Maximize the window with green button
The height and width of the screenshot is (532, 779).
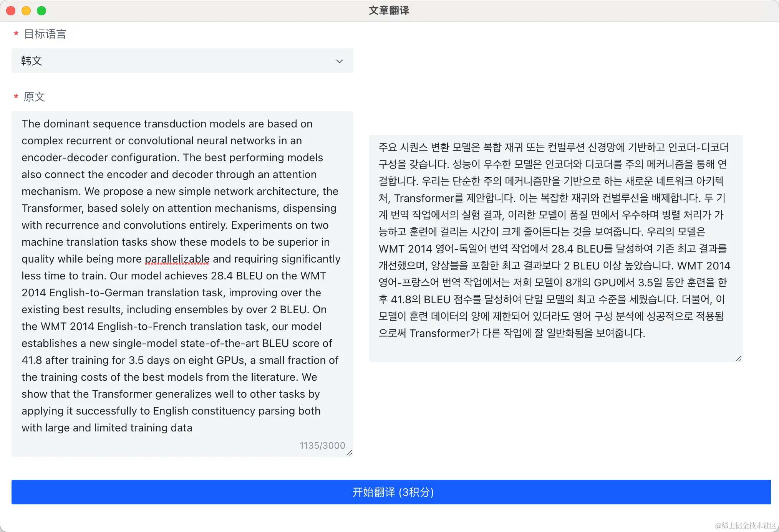(x=41, y=11)
